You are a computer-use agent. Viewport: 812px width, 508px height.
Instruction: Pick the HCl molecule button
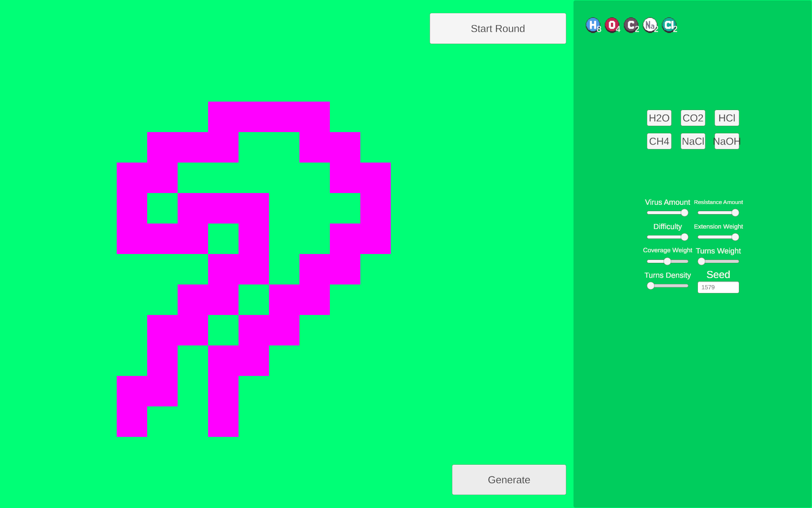727,118
